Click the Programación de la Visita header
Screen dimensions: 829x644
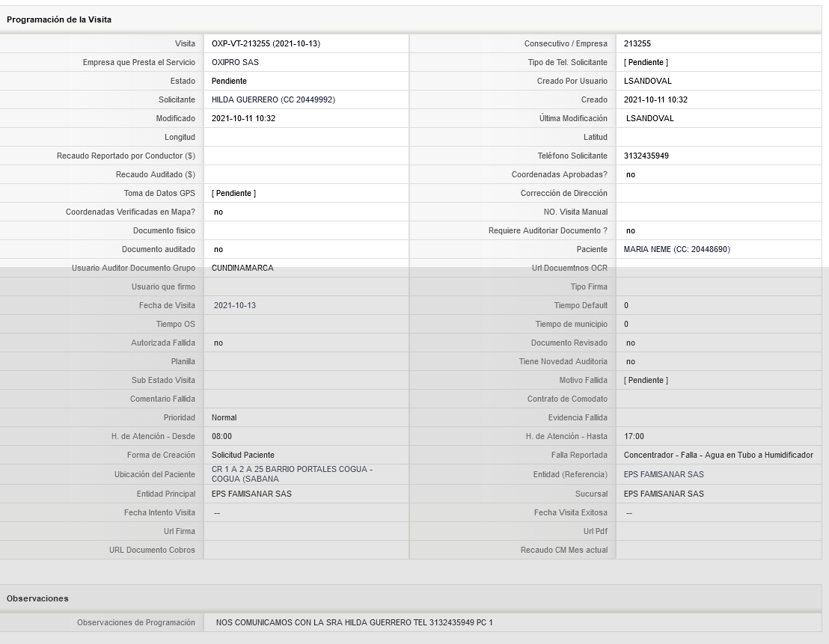[58, 19]
